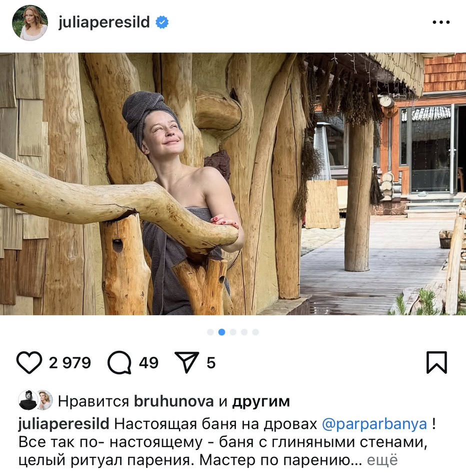View the 2 979 likes count
This screenshot has width=466, height=476.
[x=69, y=363]
